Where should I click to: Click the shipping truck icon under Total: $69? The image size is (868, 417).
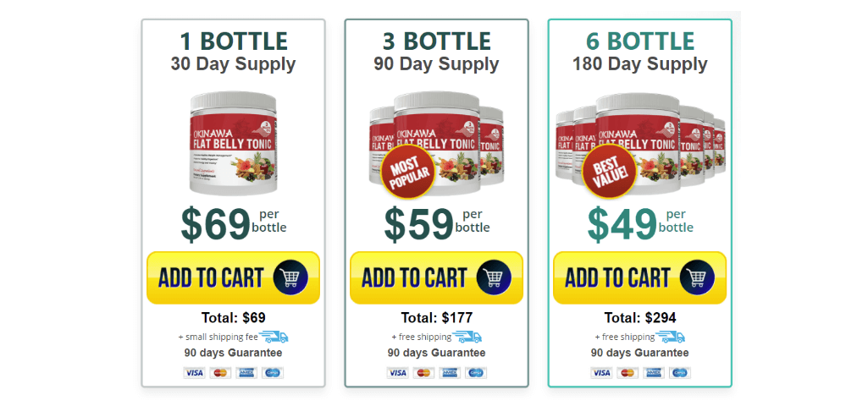274,337
